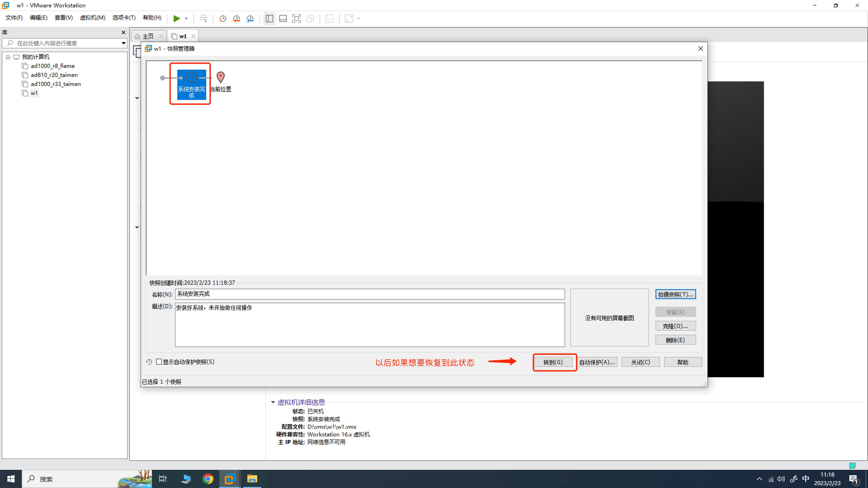Expand the library search dropdown arrow
The height and width of the screenshot is (488, 868).
(123, 43)
